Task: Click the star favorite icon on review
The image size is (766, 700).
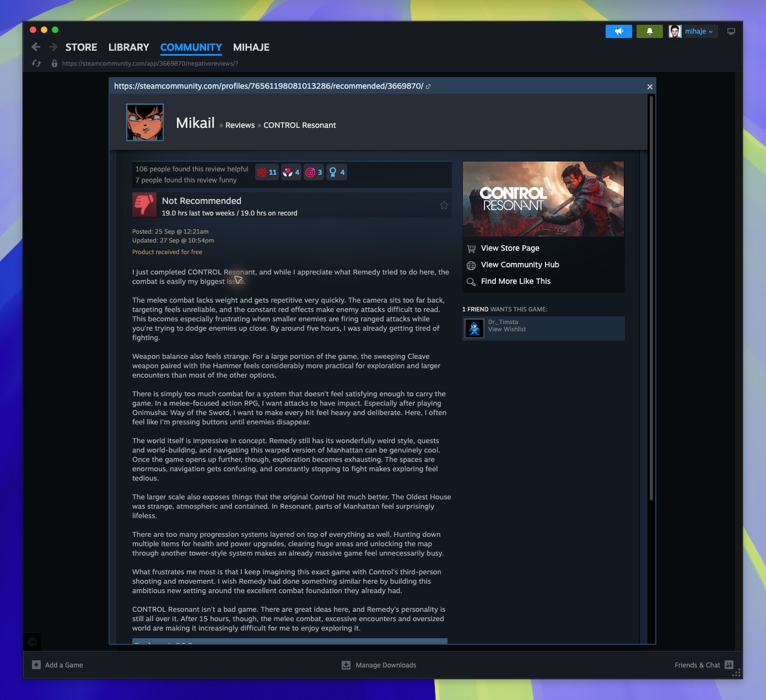Action: (444, 205)
